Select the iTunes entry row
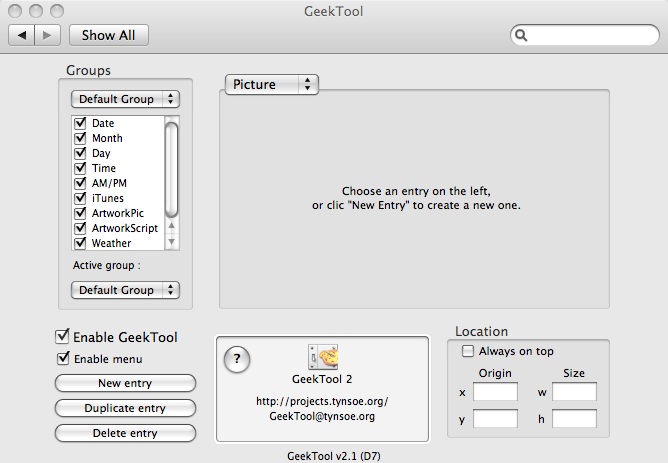Viewport: 668px width, 463px height. point(118,198)
